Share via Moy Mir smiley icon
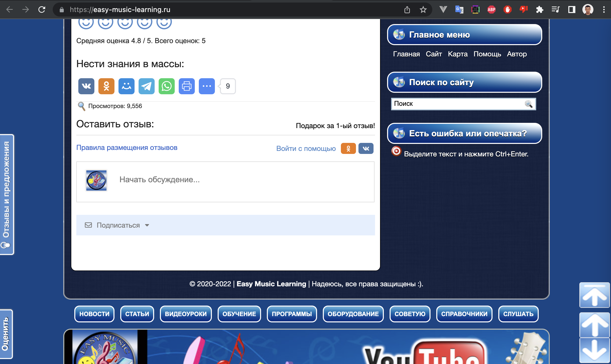Image resolution: width=611 pixels, height=364 pixels. (126, 86)
